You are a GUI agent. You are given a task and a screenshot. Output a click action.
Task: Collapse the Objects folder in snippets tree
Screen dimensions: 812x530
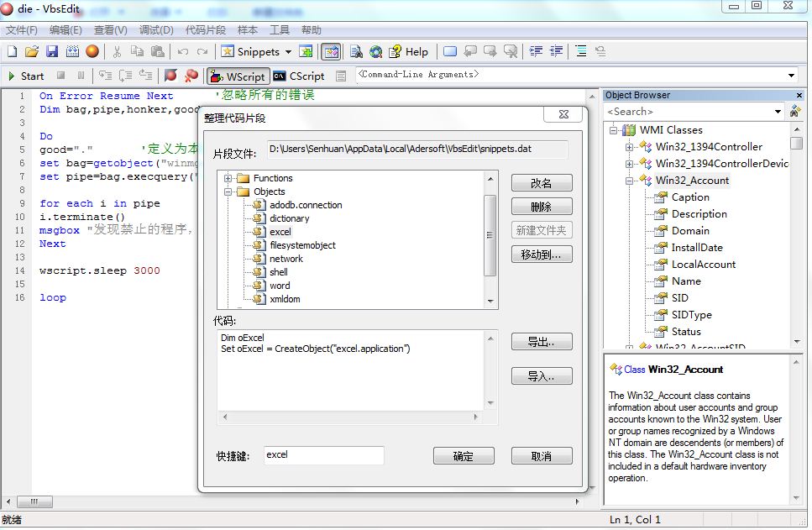tap(228, 192)
